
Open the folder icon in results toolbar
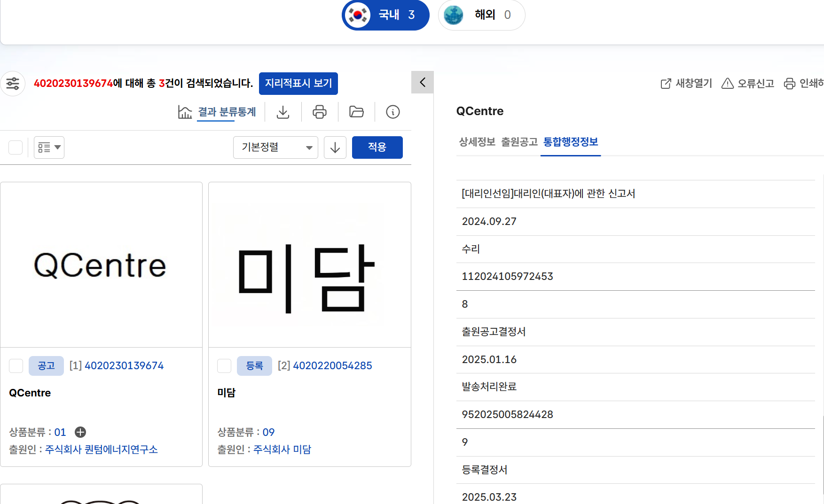tap(356, 112)
